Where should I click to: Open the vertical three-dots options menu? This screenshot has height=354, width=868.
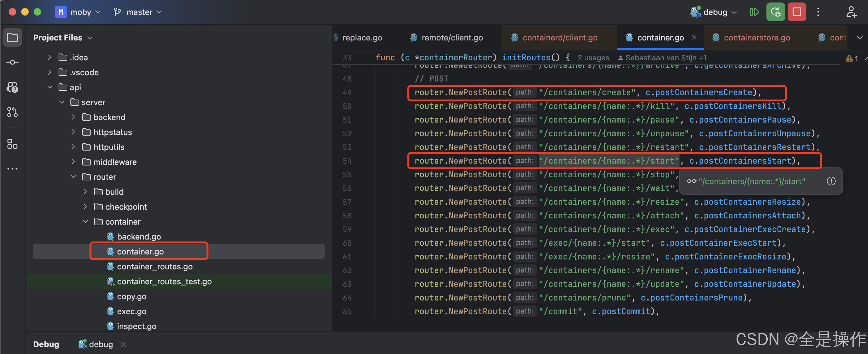point(818,12)
